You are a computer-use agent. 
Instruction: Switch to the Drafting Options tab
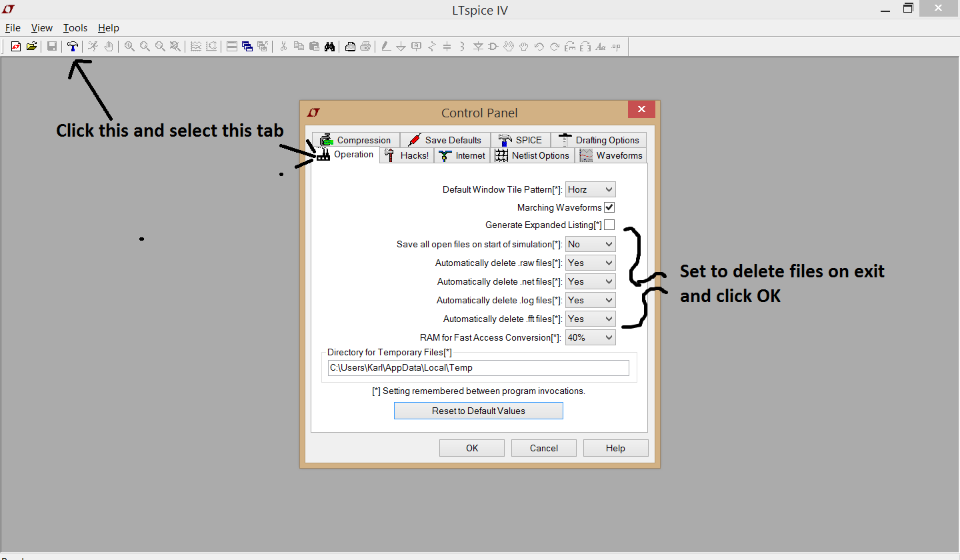point(599,140)
